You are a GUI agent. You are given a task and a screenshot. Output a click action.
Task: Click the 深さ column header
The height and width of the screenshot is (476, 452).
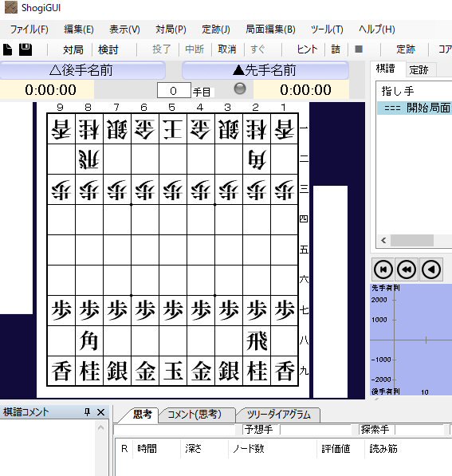[x=194, y=449]
